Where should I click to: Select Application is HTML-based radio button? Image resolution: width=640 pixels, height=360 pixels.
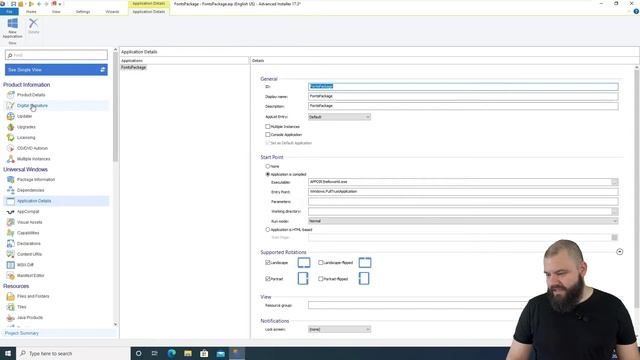tap(268, 230)
